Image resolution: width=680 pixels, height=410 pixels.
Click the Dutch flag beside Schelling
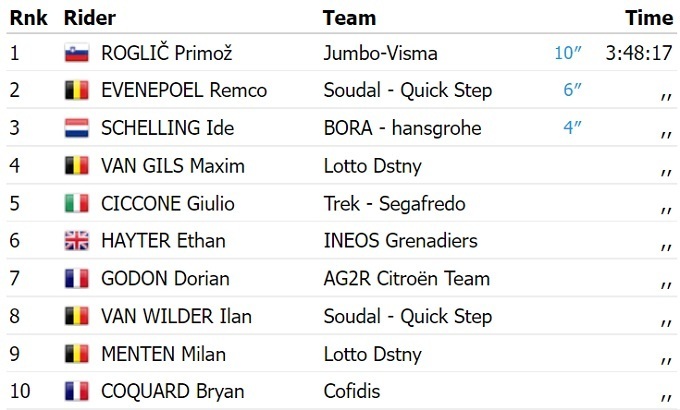[76, 129]
